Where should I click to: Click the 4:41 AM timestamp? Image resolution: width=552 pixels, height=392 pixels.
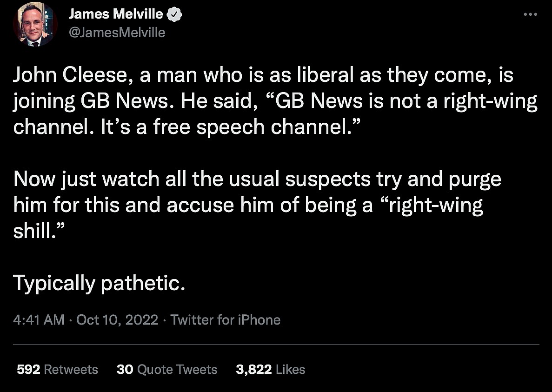tap(39, 320)
